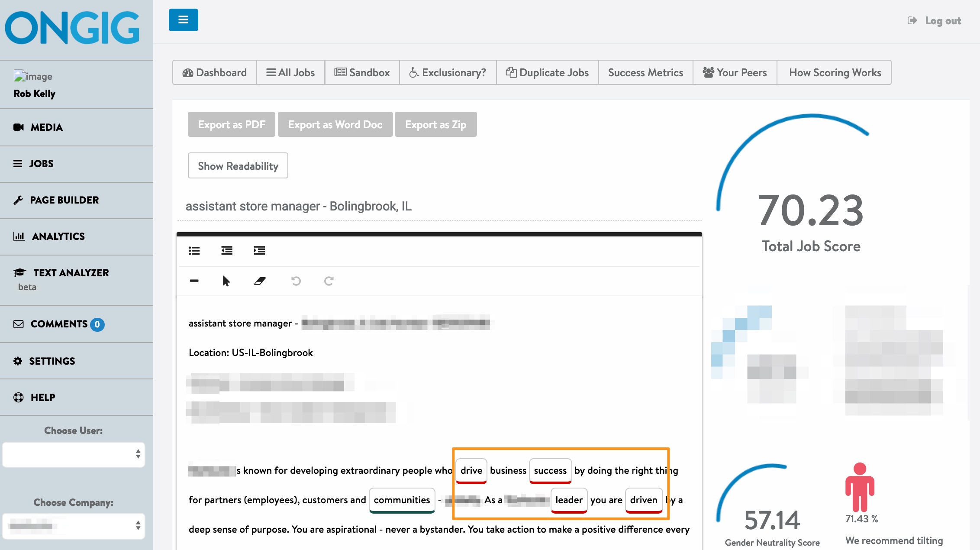The width and height of the screenshot is (980, 550).
Task: Insert horizontal line with the dash icon
Action: coord(194,281)
